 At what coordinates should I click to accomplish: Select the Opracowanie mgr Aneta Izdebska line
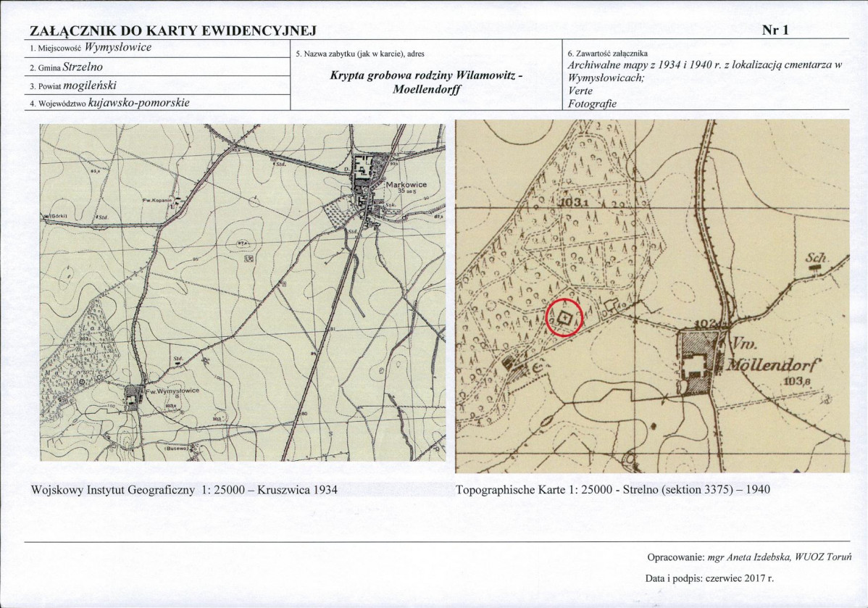(749, 557)
